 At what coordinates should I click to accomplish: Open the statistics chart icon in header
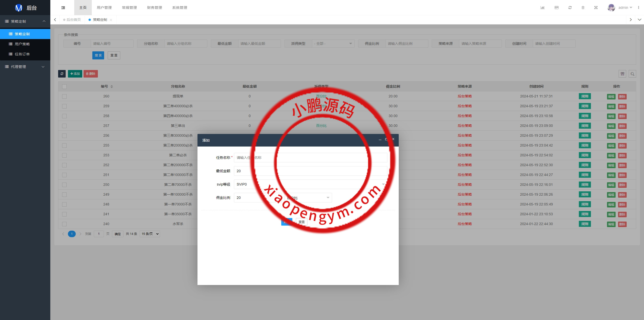pyautogui.click(x=542, y=8)
